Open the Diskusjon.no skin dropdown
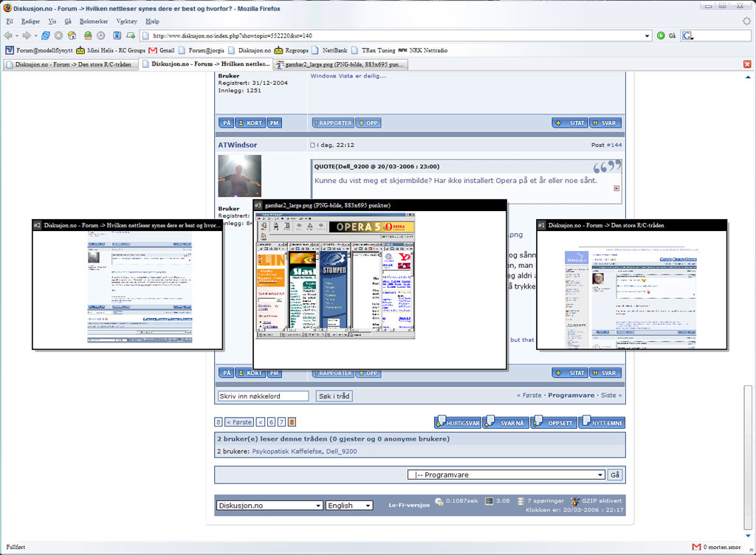This screenshot has height=555, width=756. pos(269,506)
